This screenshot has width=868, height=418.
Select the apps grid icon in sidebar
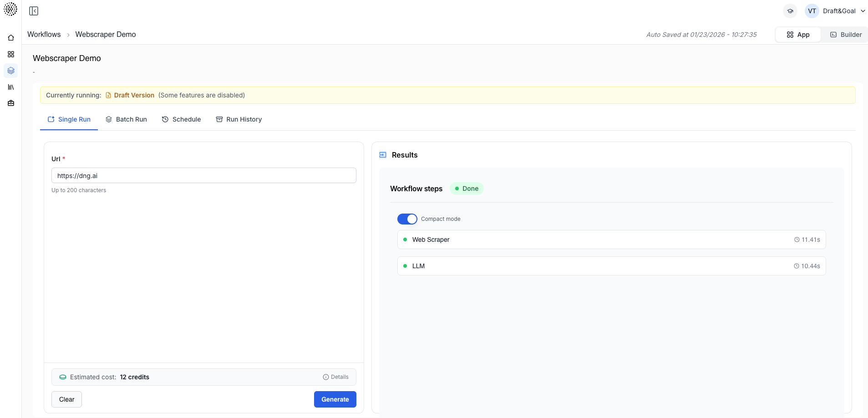(x=10, y=54)
